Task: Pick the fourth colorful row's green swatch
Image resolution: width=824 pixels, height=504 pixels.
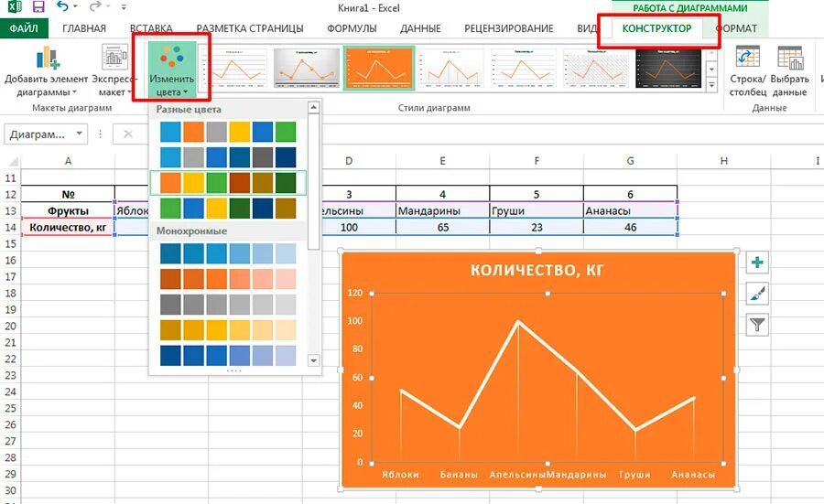Action: (x=170, y=209)
